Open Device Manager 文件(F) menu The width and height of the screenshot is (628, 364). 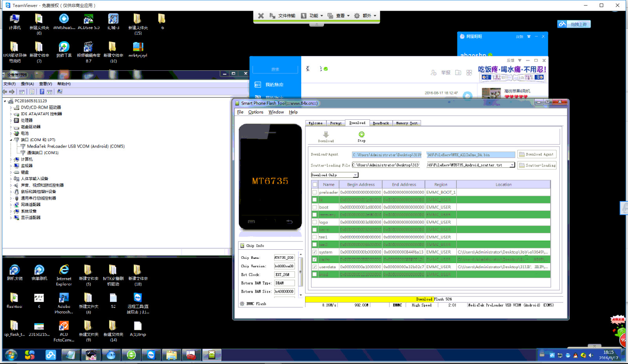pyautogui.click(x=9, y=84)
